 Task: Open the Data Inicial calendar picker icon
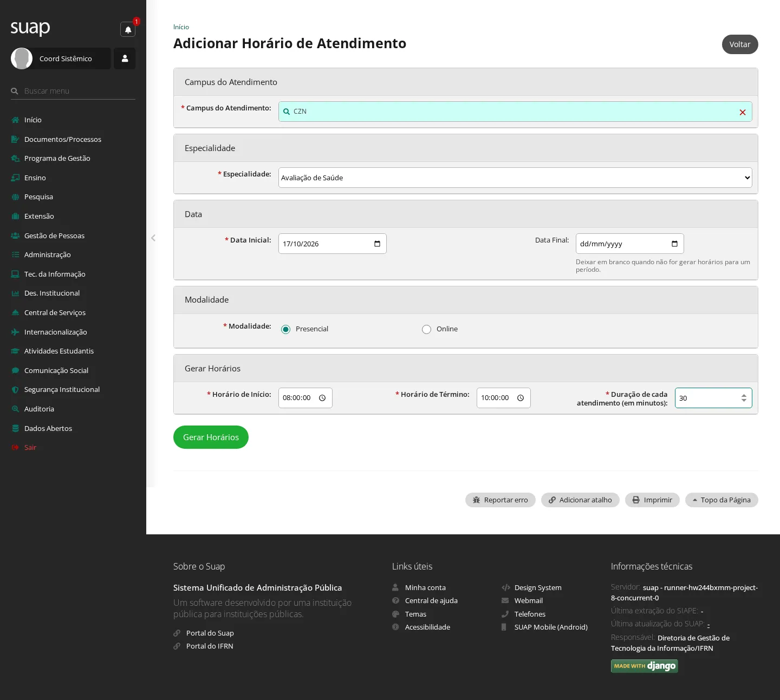[x=377, y=244]
